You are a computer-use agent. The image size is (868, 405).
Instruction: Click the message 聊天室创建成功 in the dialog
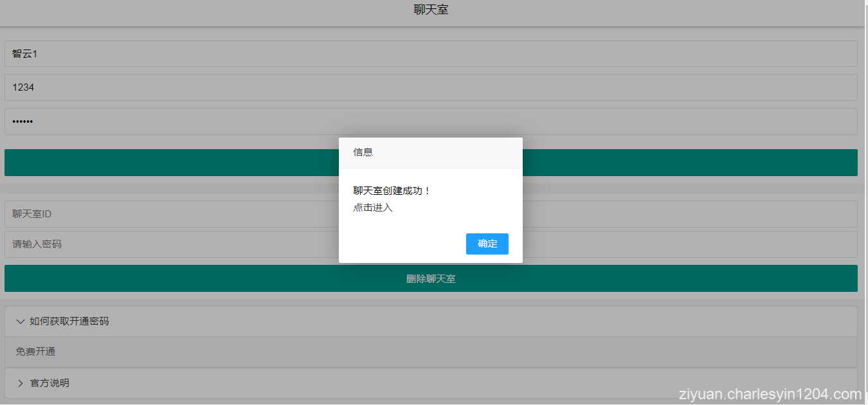click(x=390, y=190)
